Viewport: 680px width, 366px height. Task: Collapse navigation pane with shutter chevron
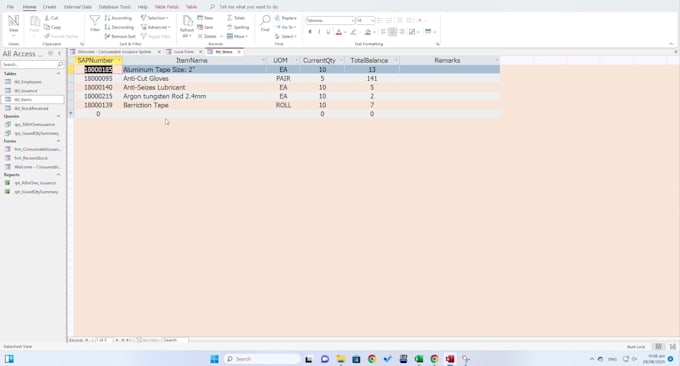pyautogui.click(x=60, y=53)
